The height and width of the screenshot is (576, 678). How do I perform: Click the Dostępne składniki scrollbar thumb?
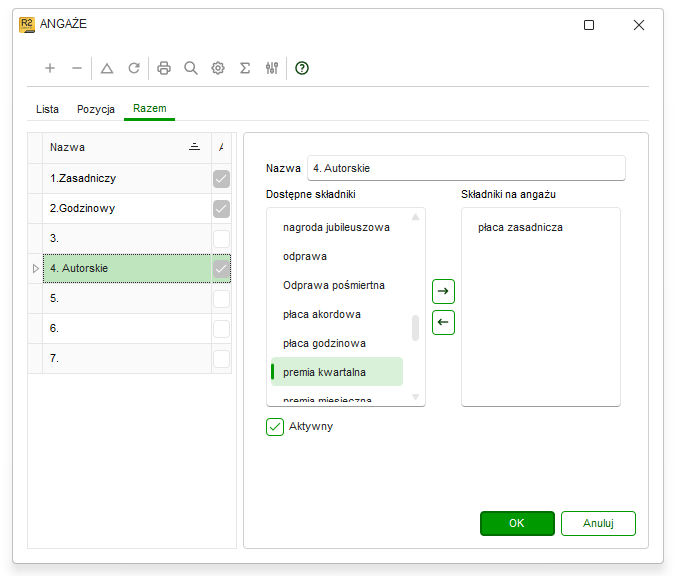[x=416, y=328]
